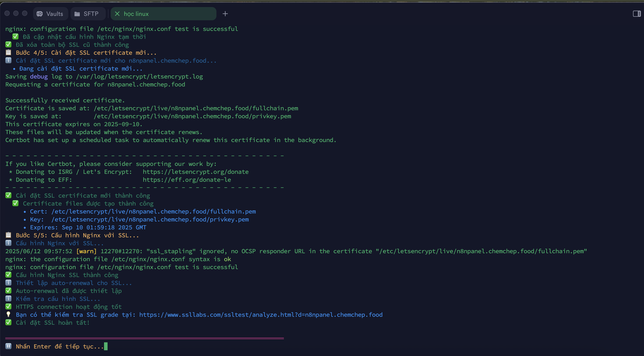Click checkmark beside Auto-renewal đã được thiết lập

[9, 290]
